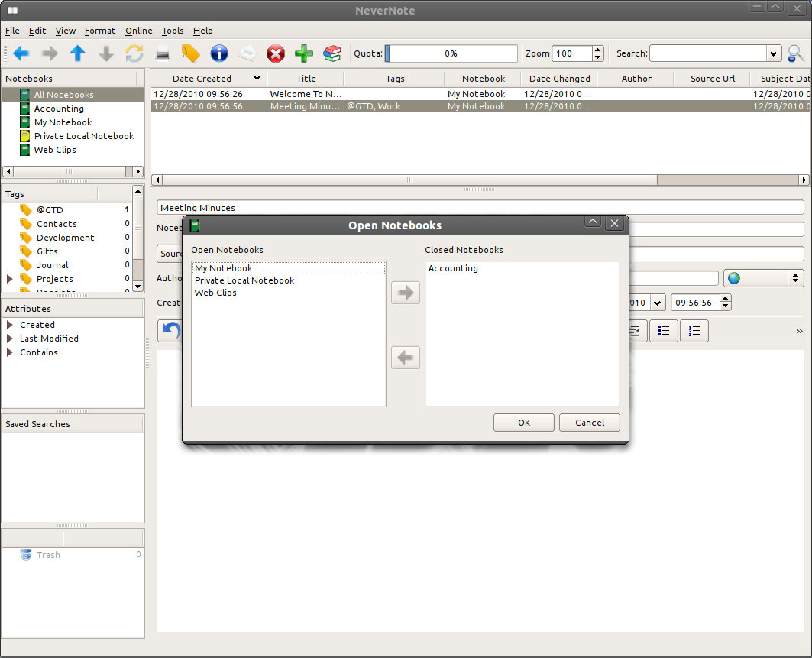Expand the Created attribute
The image size is (812, 658).
click(9, 325)
